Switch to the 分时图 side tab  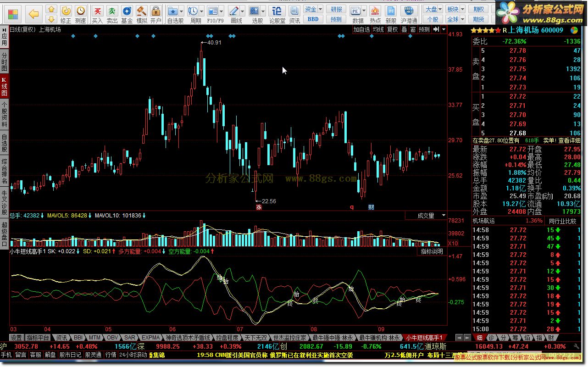coord(5,61)
